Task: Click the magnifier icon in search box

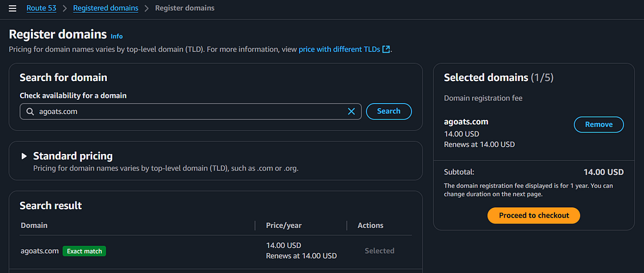Action: tap(30, 111)
